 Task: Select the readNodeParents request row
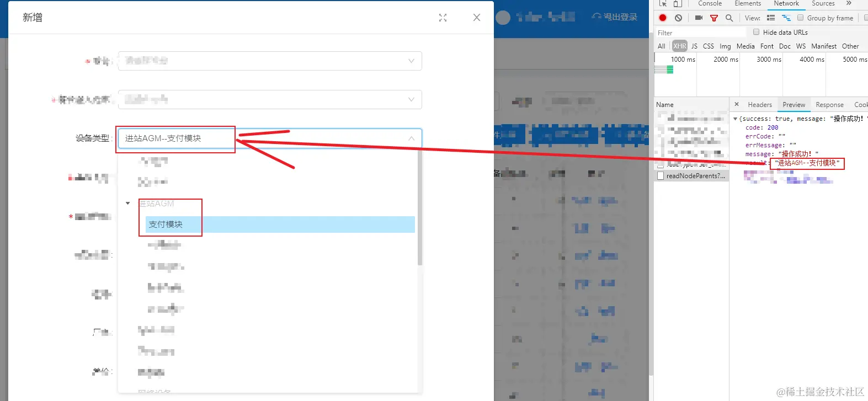click(692, 176)
